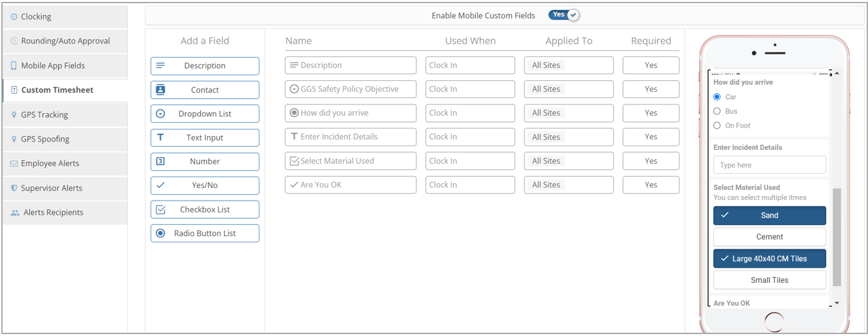868x336 pixels.
Task: Open Used When dropdown for Description
Action: pyautogui.click(x=470, y=65)
